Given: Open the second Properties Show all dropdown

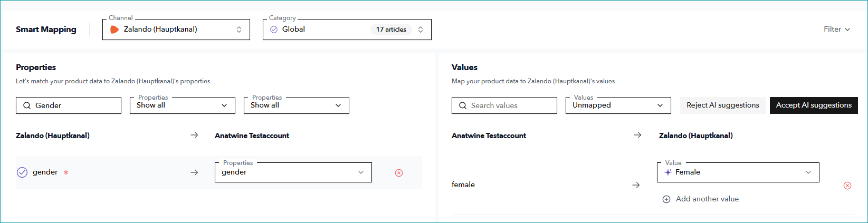Looking at the screenshot, I should click(x=297, y=105).
